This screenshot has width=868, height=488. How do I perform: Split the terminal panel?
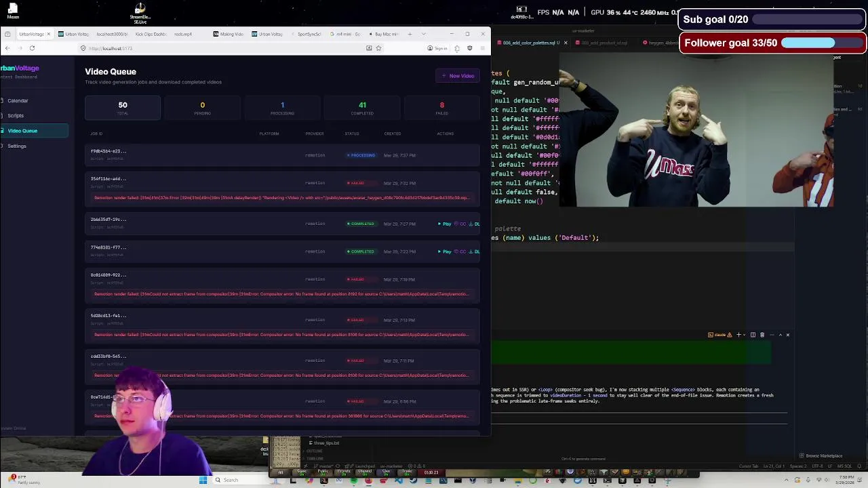[753, 335]
